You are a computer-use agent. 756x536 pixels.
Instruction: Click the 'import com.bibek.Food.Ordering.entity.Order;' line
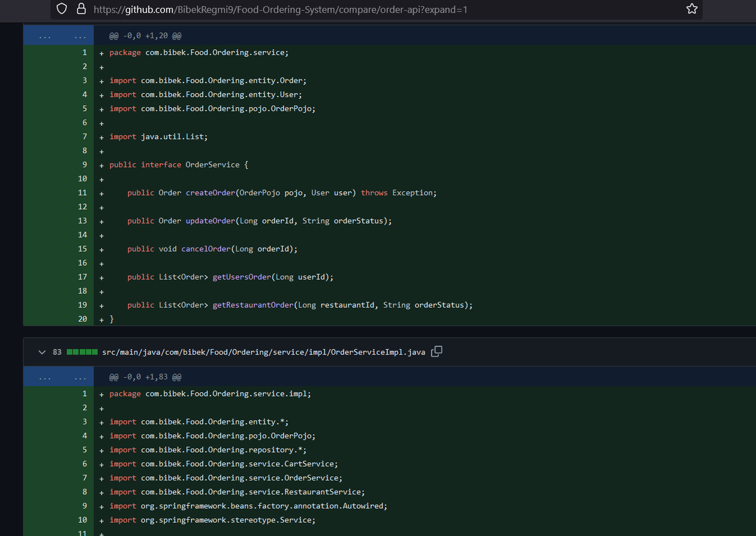[x=208, y=81]
